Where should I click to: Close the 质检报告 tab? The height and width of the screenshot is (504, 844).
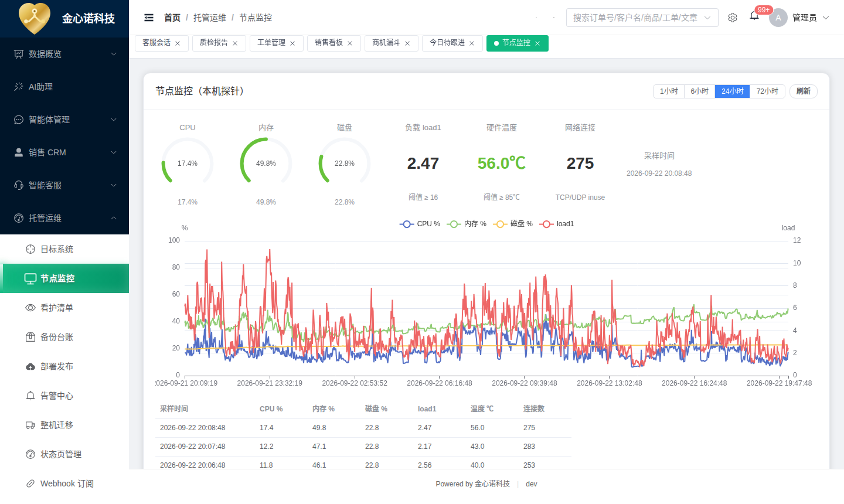[x=235, y=43]
